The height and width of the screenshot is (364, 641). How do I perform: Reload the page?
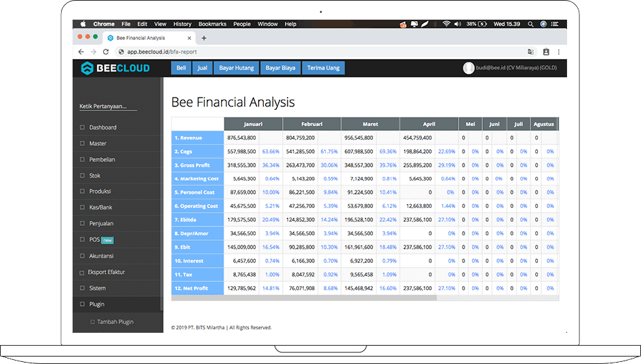tap(106, 52)
